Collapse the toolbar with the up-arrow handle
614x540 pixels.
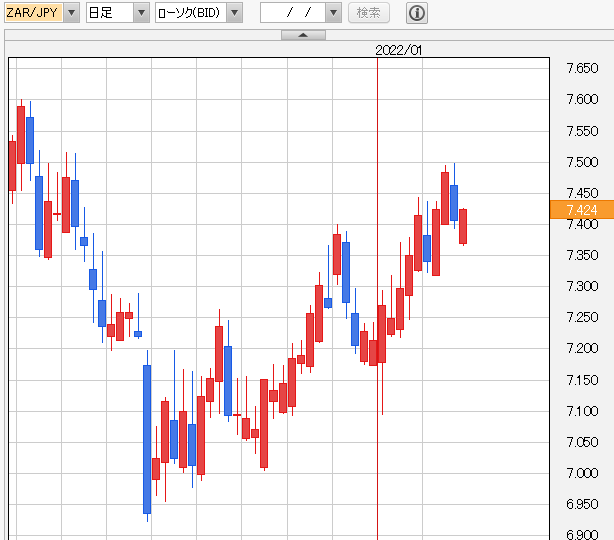point(303,35)
